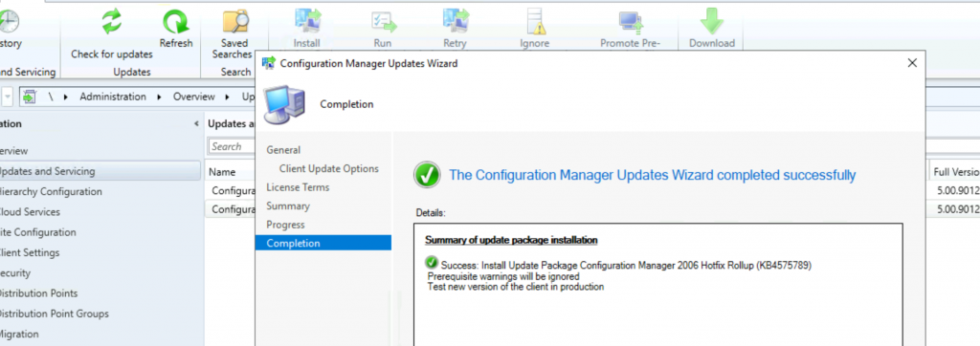
Task: Select the Client Update Options step
Action: [329, 168]
